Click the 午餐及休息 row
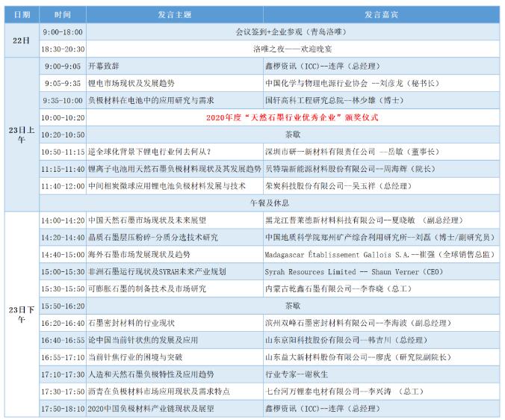This screenshot has height=420, width=505. click(x=269, y=203)
